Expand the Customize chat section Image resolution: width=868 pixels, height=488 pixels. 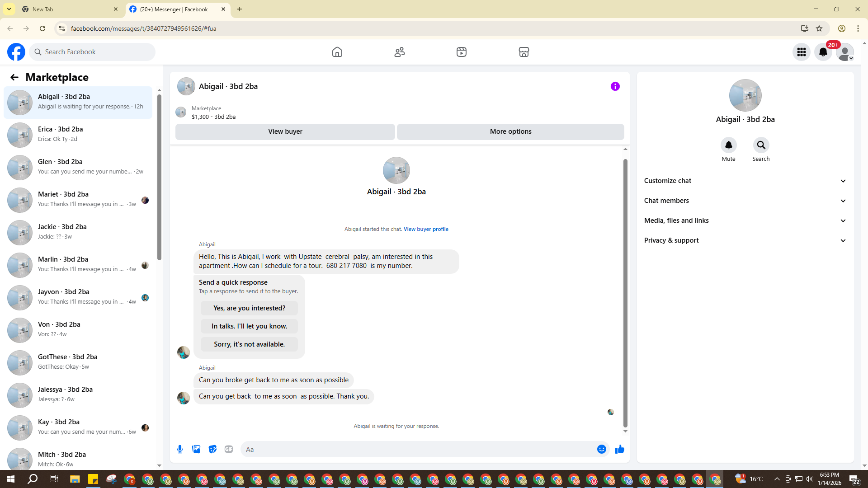point(745,181)
